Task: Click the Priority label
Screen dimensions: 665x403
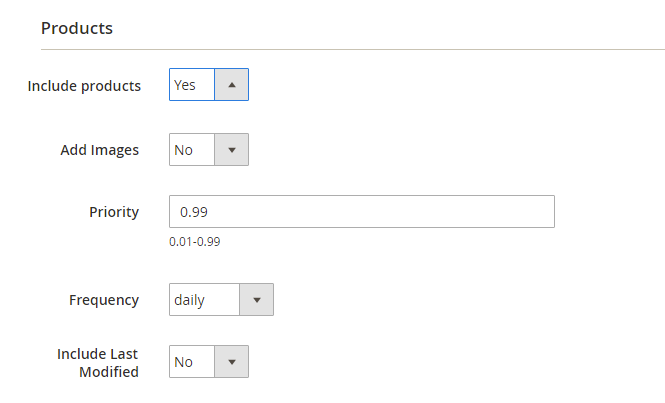Action: [114, 212]
